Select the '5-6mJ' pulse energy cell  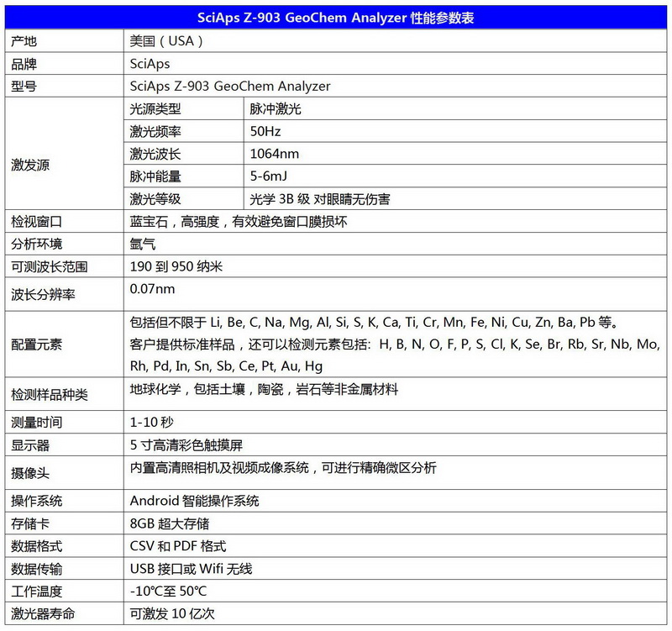pos(270,176)
